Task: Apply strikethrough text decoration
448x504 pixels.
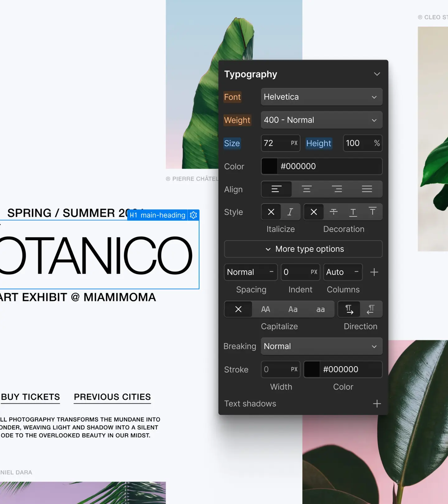Action: pyautogui.click(x=334, y=212)
